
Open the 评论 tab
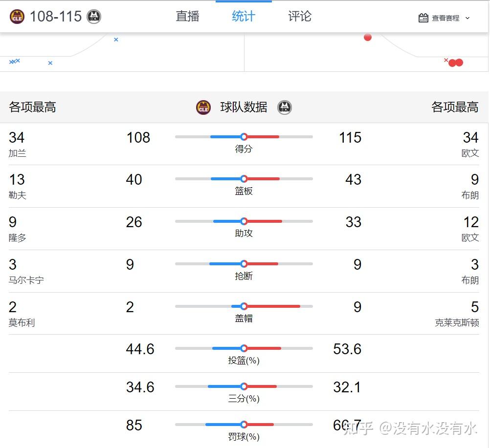pyautogui.click(x=299, y=16)
